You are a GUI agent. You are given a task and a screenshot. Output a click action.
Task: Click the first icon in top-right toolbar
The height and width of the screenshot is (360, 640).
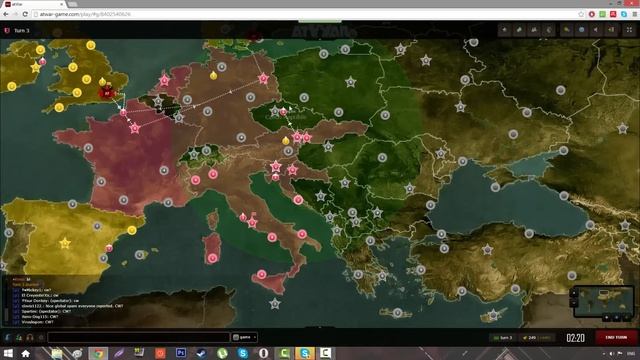(504, 30)
